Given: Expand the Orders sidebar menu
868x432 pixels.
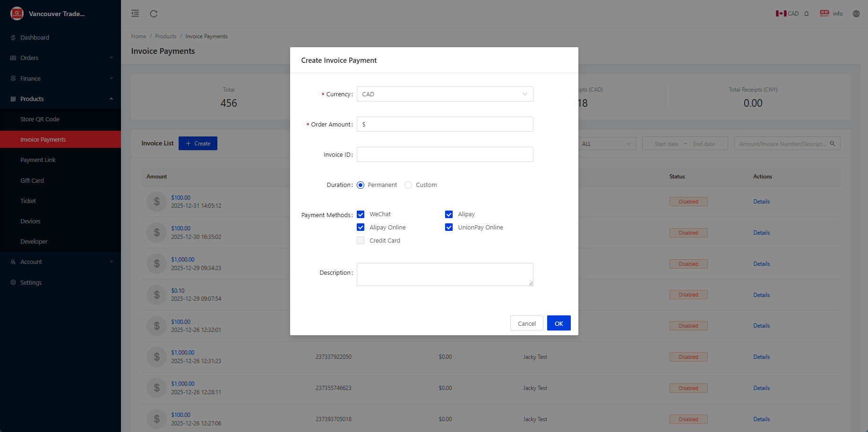Looking at the screenshot, I should coord(60,58).
